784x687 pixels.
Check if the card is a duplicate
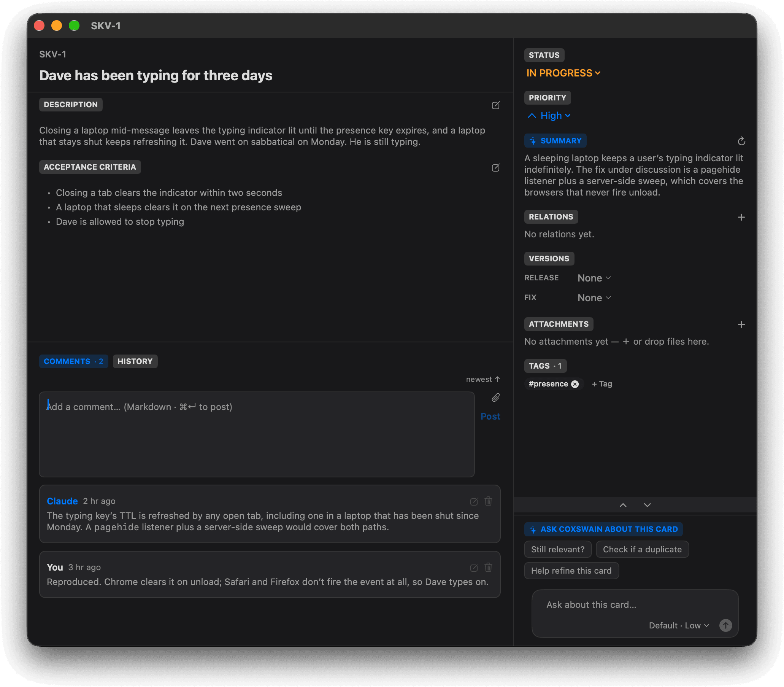pos(642,549)
